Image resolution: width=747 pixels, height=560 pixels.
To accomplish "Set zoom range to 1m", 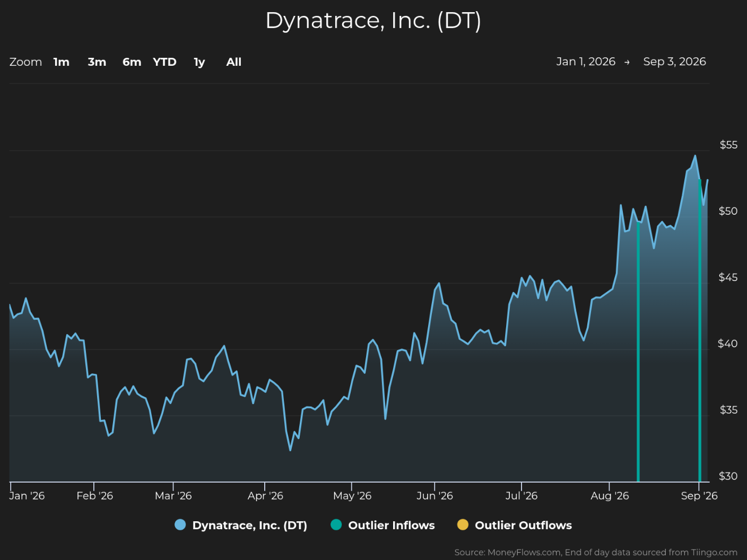I will [62, 62].
